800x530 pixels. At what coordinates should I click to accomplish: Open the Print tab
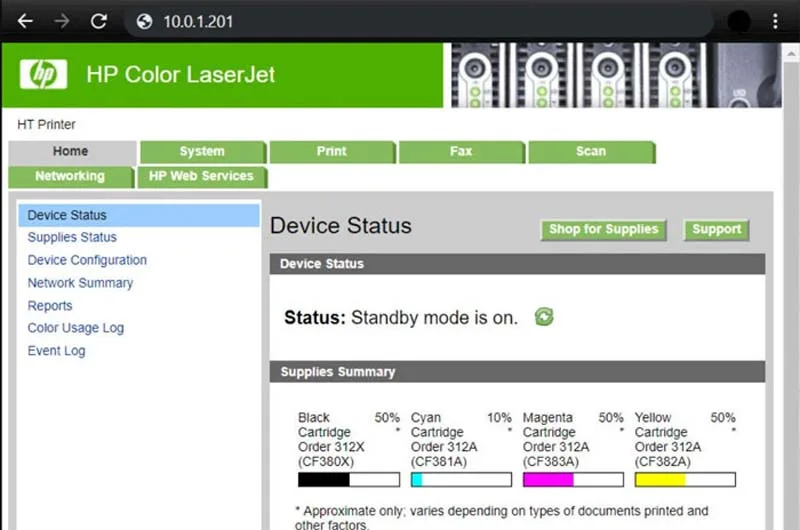[332, 152]
